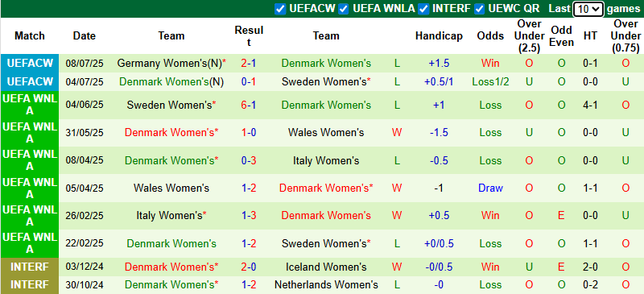Screen dimensions: 644x294
Task: Click the Odd Even column header
Action: point(561,36)
